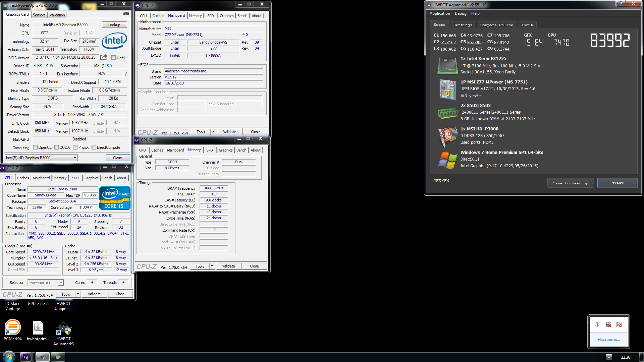
Task: Click Aquamark total score 83992
Action: click(x=610, y=41)
